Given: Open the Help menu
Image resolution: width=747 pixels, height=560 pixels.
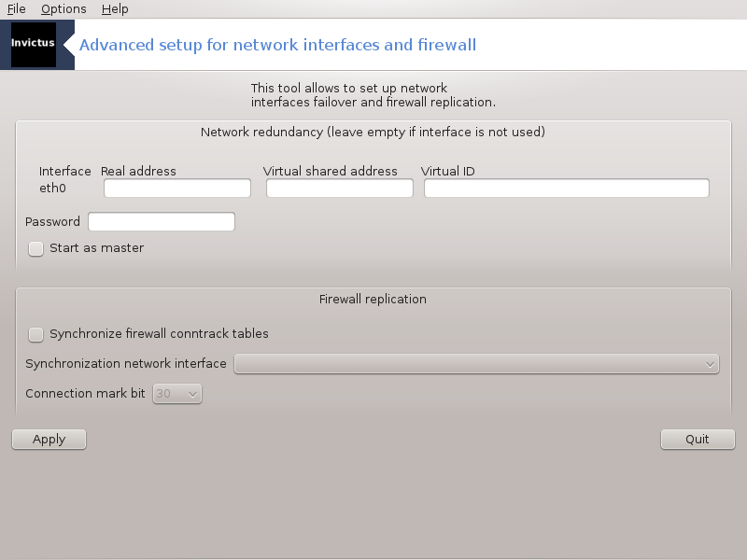Looking at the screenshot, I should [115, 9].
